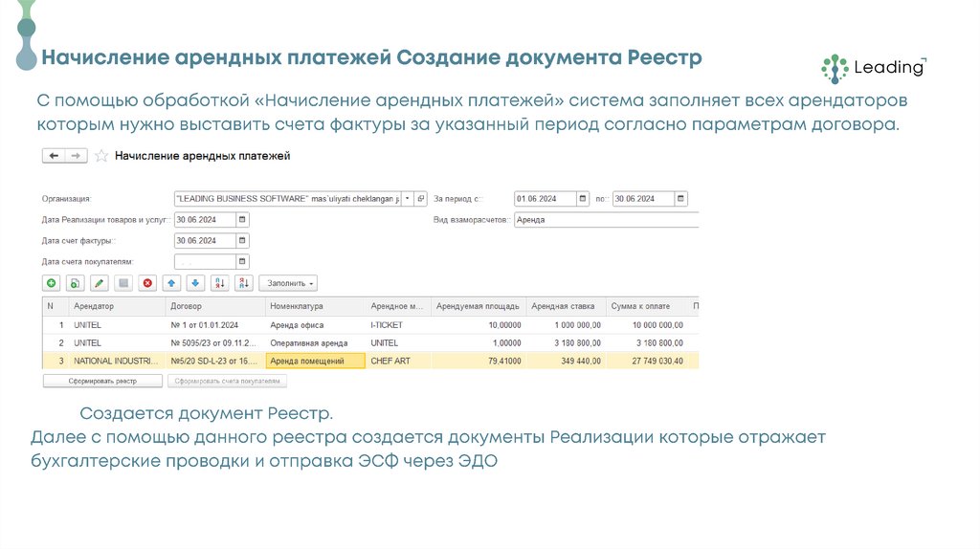Click the period start date field 01.06.2024
Image resolution: width=980 pixels, height=549 pixels.
point(545,199)
